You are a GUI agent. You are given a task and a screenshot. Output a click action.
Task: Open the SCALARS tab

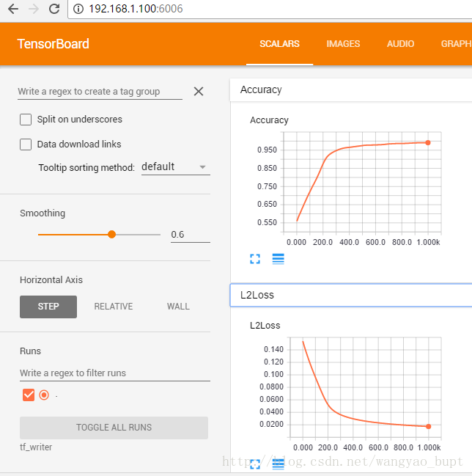pos(279,44)
